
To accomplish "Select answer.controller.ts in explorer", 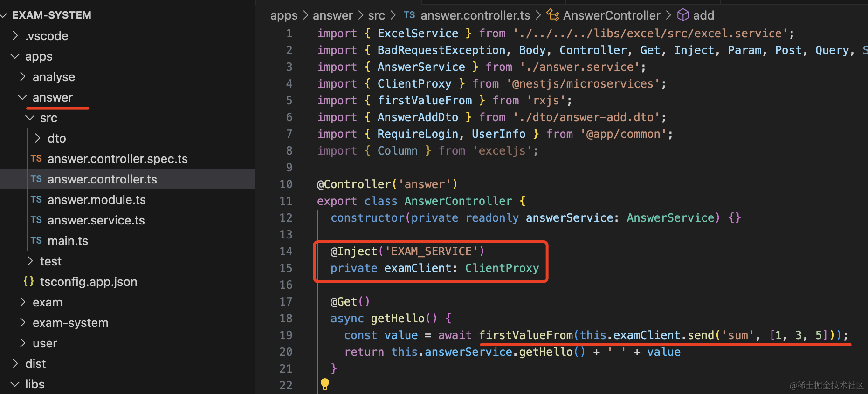I will pyautogui.click(x=102, y=179).
